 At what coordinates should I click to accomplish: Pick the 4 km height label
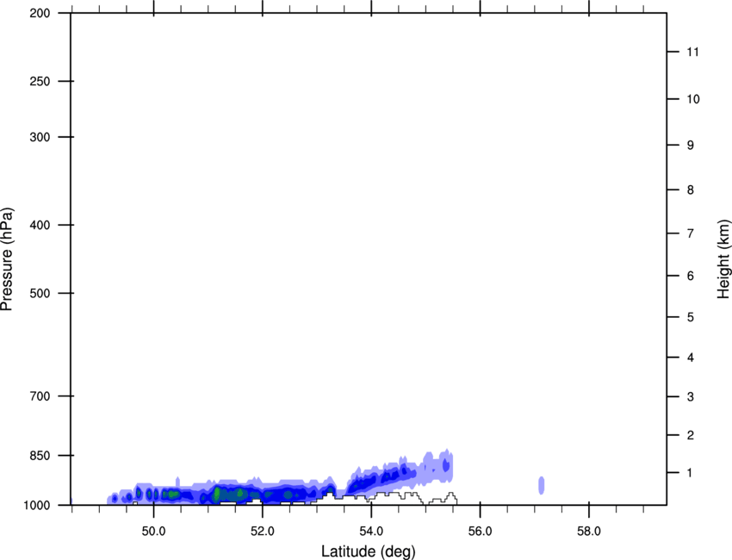pos(690,358)
